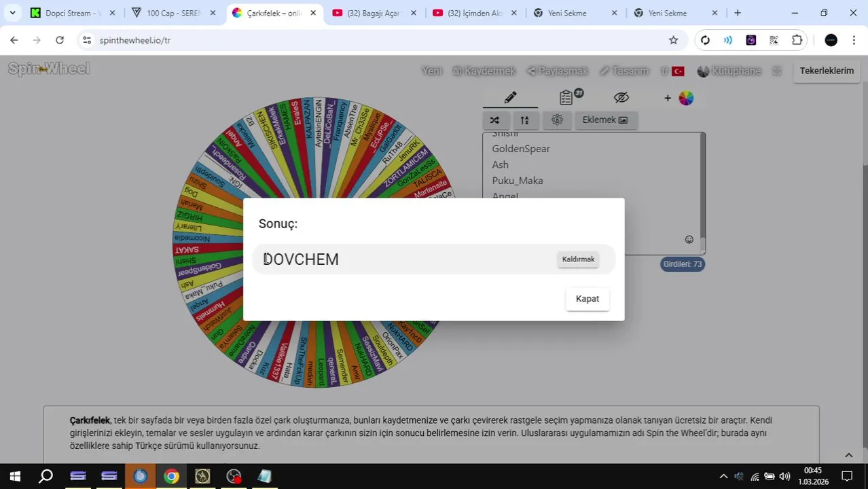The width and height of the screenshot is (868, 489).
Task: Click Kaydetmek to save the wheel
Action: [484, 71]
